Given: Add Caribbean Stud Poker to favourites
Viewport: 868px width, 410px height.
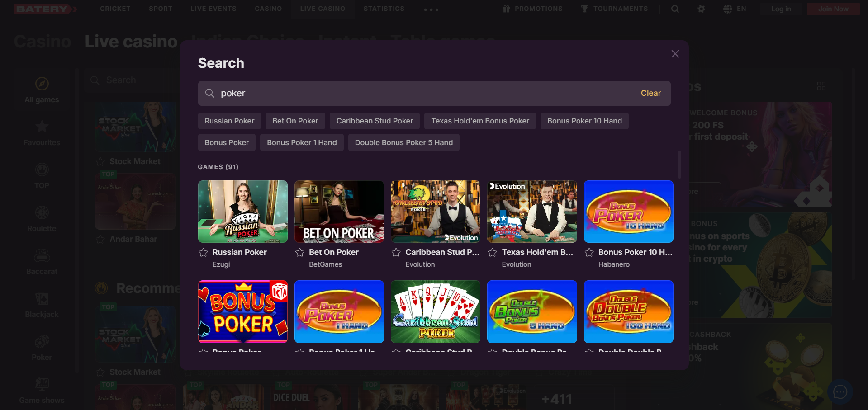Looking at the screenshot, I should click(x=396, y=253).
